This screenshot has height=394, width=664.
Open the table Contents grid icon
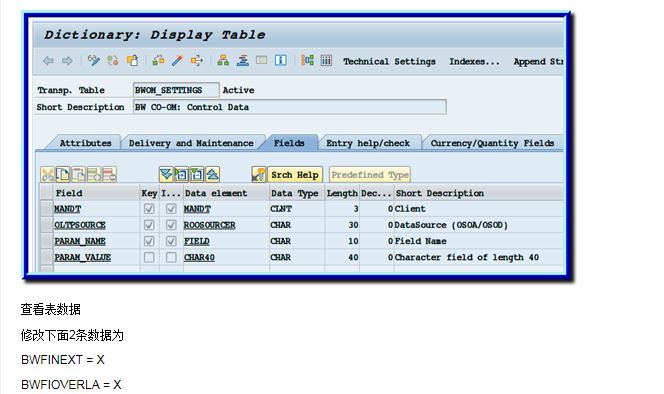tap(326, 61)
